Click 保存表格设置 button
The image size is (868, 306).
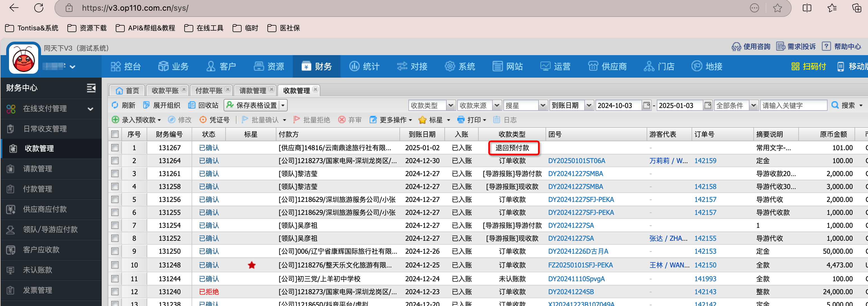(252, 105)
